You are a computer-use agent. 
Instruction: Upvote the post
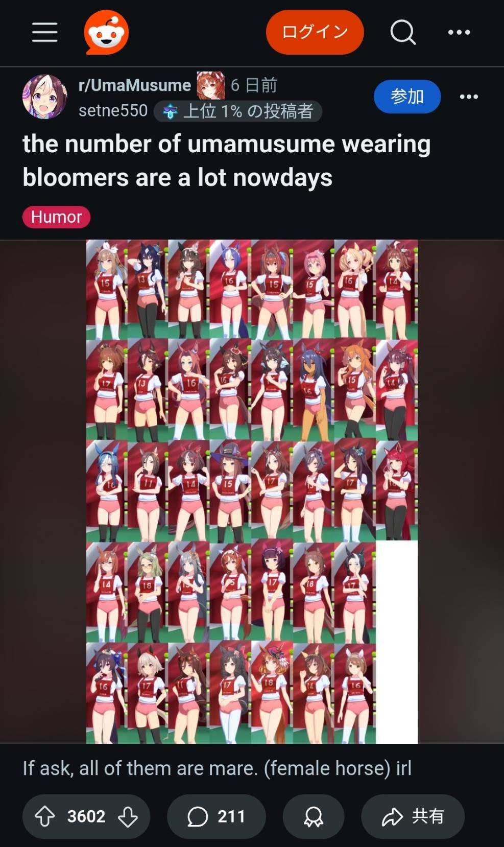[x=45, y=816]
